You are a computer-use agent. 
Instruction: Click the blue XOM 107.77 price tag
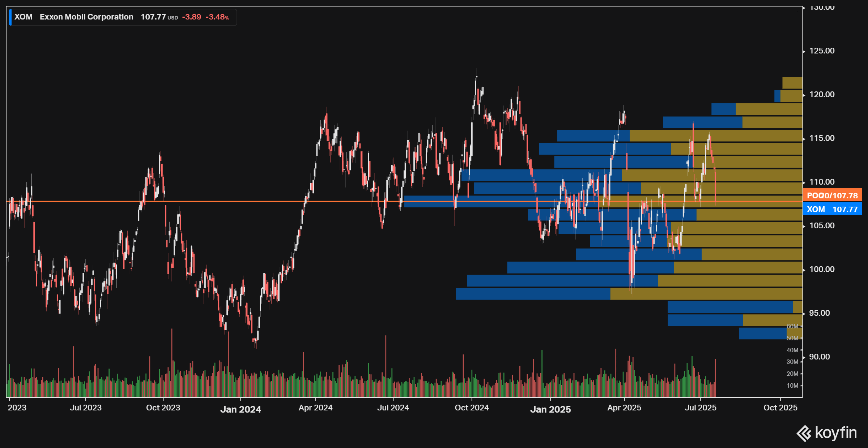point(832,209)
